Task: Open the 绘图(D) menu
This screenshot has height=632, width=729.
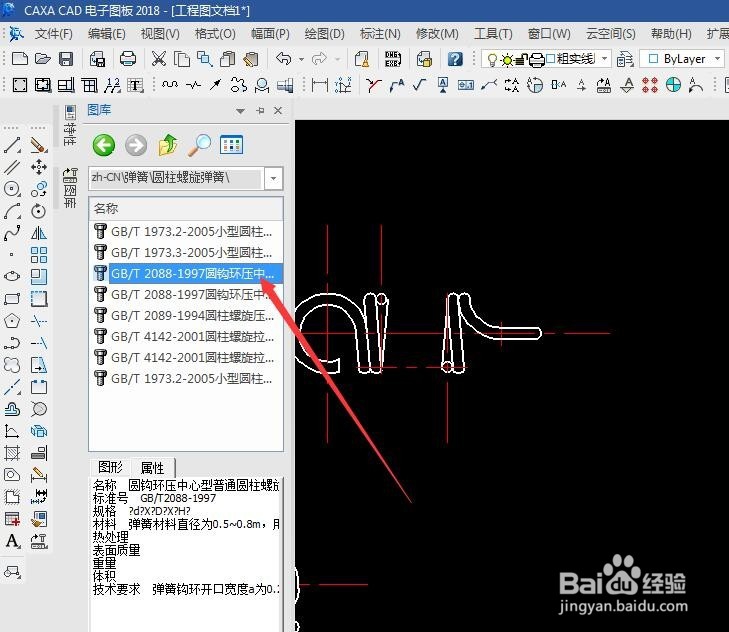Action: (x=325, y=34)
